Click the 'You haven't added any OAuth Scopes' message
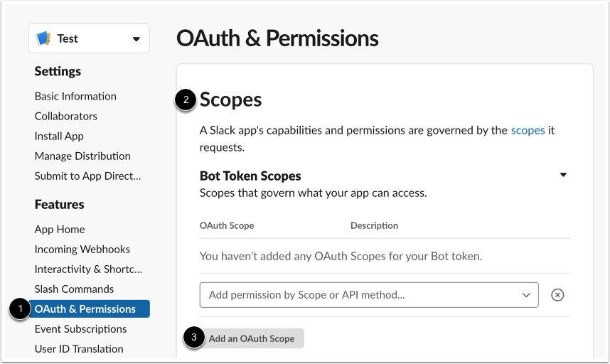This screenshot has height=364, width=610. (x=341, y=256)
